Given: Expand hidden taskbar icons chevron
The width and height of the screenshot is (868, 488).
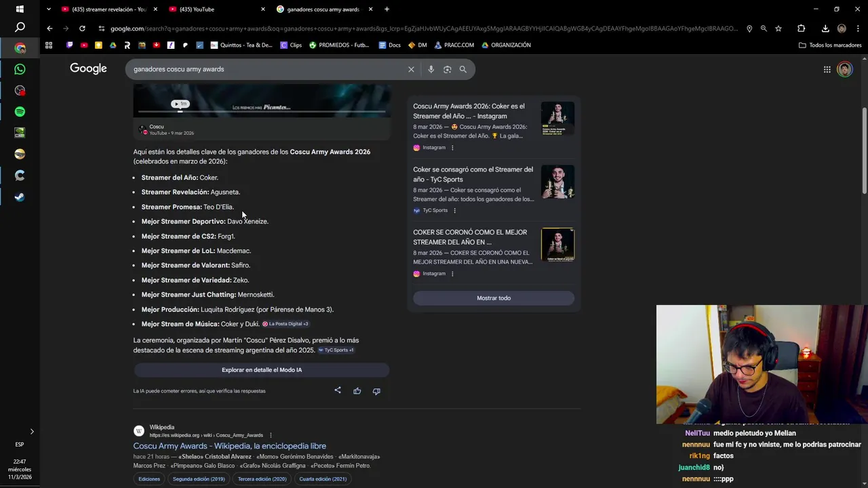Looking at the screenshot, I should [31, 431].
